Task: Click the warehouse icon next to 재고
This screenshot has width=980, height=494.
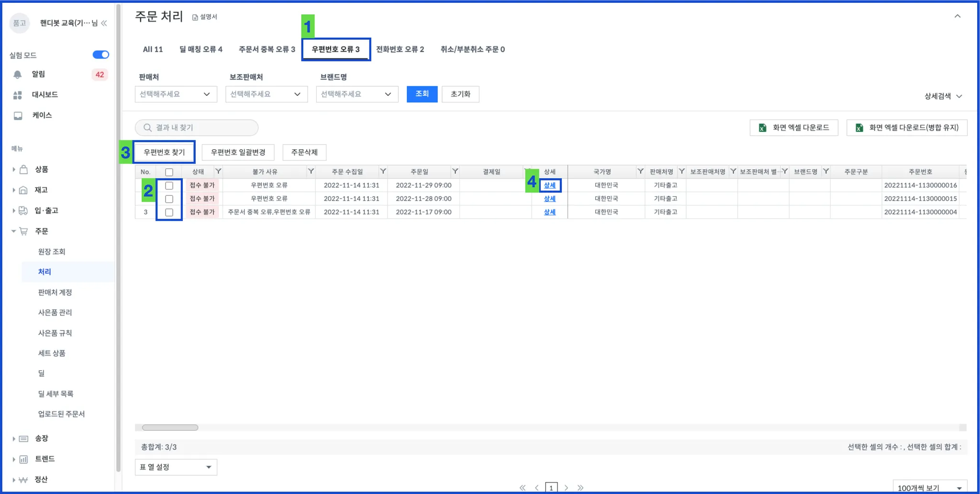Action: (x=23, y=190)
